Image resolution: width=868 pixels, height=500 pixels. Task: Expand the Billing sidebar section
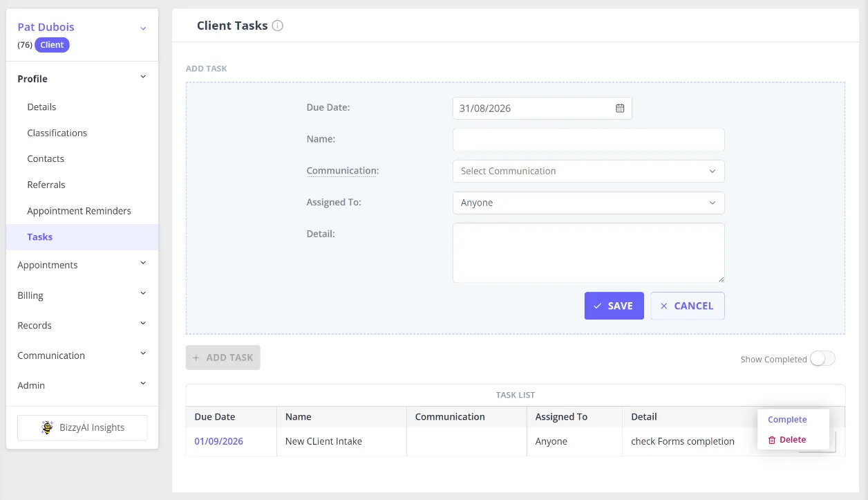(x=143, y=294)
